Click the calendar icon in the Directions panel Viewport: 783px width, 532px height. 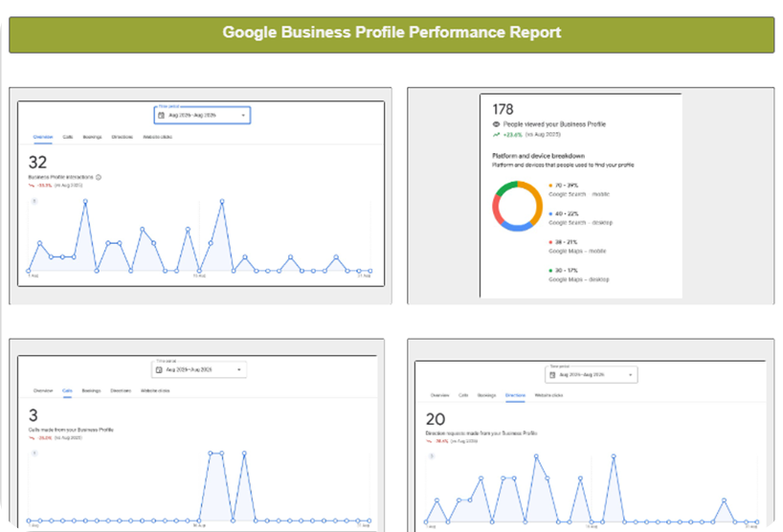(x=552, y=375)
